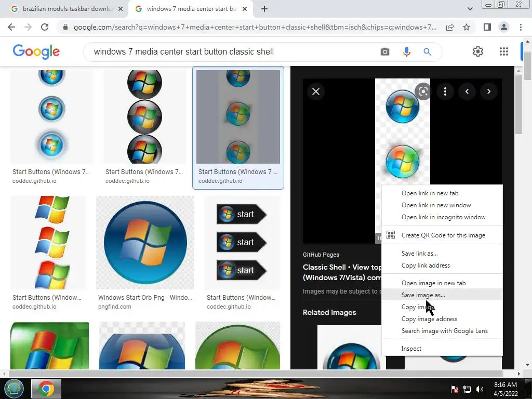Click the volume speaker tray icon
Image resolution: width=532 pixels, height=399 pixels.
click(x=479, y=389)
